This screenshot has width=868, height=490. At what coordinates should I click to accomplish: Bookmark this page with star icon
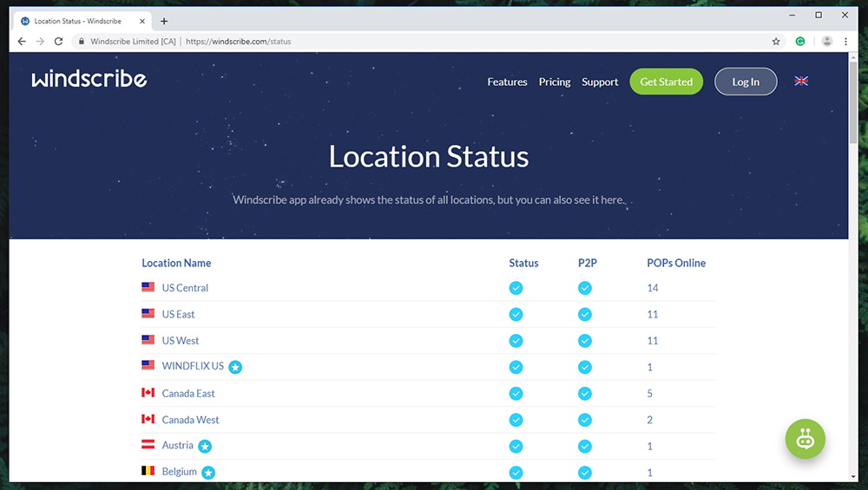pyautogui.click(x=776, y=42)
